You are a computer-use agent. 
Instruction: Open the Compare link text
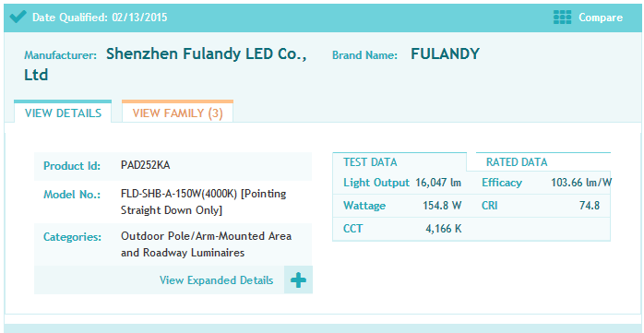601,18
